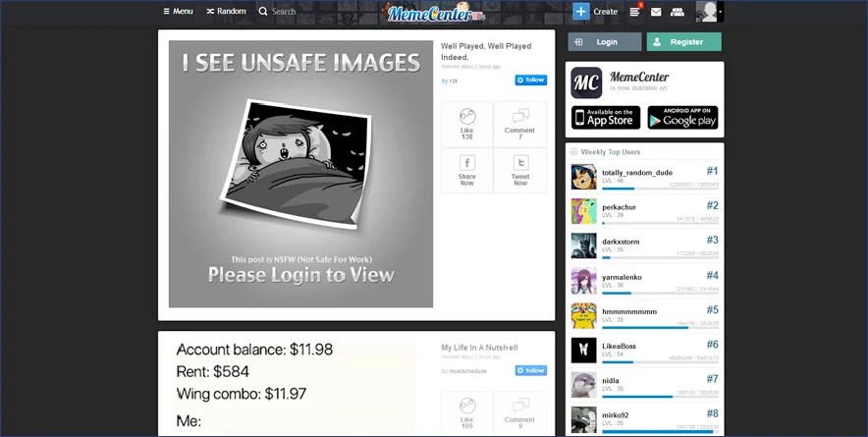This screenshot has width=868, height=437.
Task: Click the green Register button
Action: pos(684,41)
